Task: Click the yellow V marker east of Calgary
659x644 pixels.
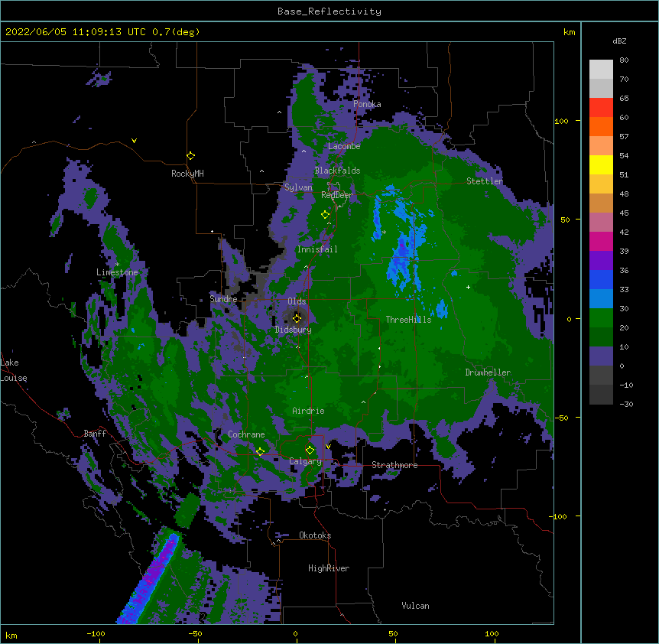Action: coord(328,447)
